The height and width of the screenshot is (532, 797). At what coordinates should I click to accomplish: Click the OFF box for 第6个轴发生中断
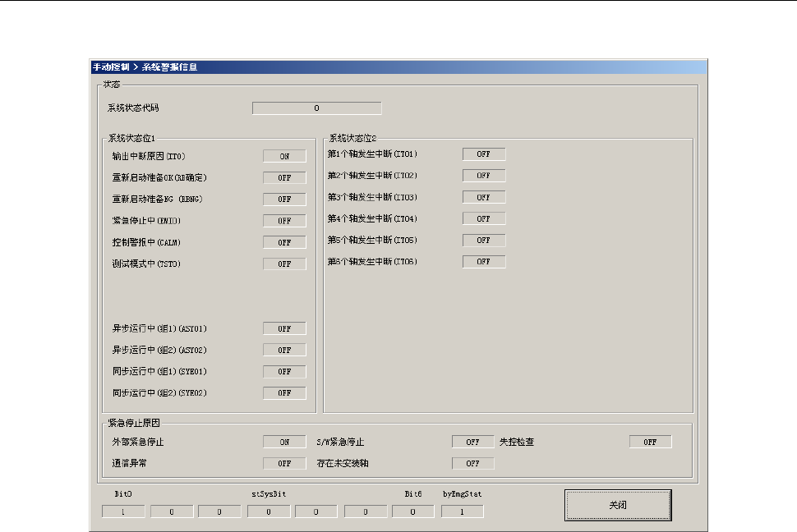click(484, 262)
